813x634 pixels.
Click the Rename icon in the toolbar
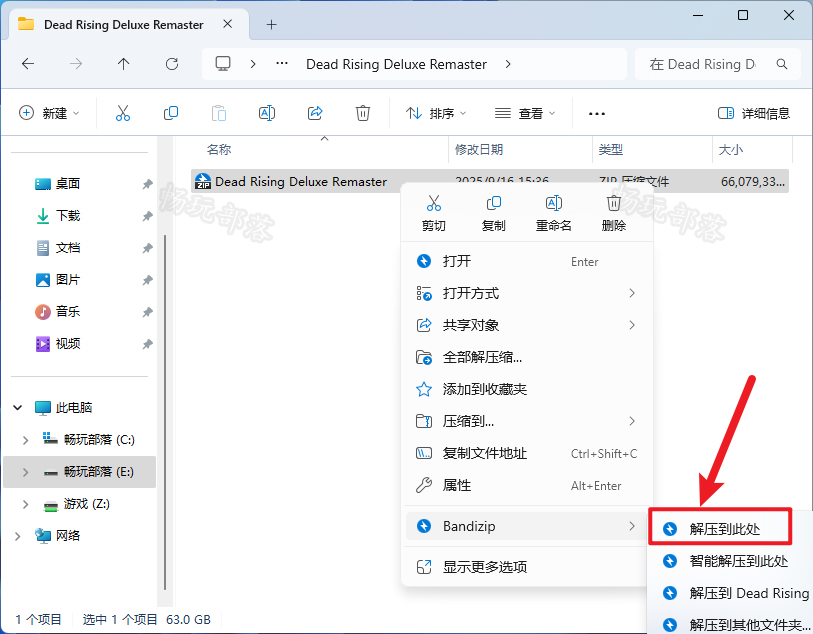point(267,113)
